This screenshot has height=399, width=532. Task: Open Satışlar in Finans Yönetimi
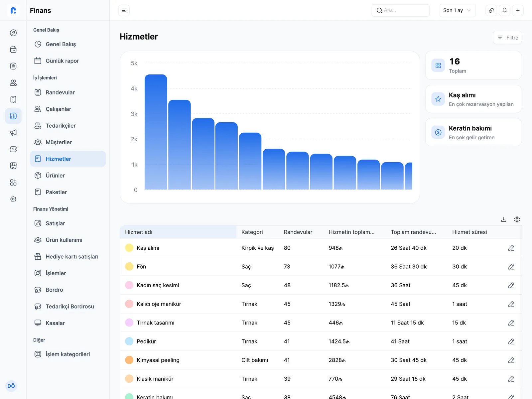pos(68,223)
